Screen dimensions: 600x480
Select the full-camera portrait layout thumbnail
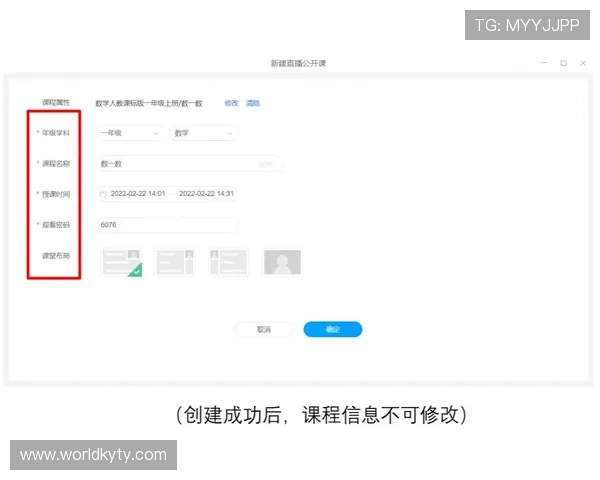282,262
